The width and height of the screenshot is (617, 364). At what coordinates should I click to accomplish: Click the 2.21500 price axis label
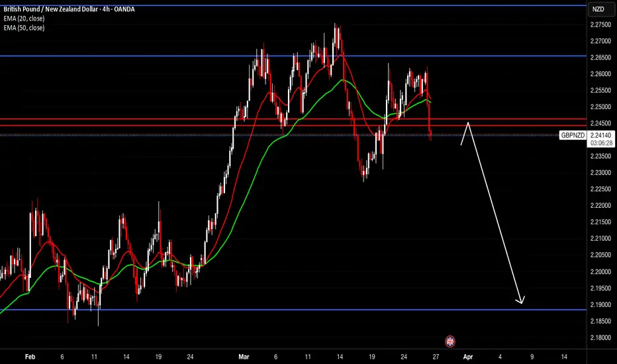click(x=600, y=222)
